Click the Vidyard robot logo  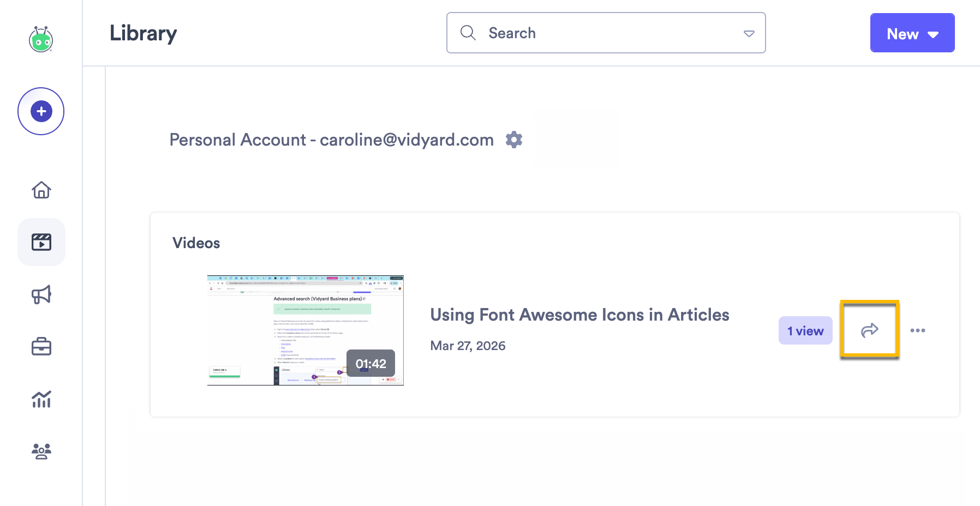(41, 39)
